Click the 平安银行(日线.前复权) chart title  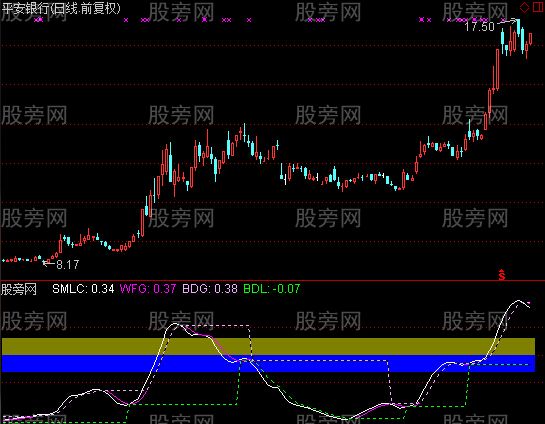click(x=61, y=8)
